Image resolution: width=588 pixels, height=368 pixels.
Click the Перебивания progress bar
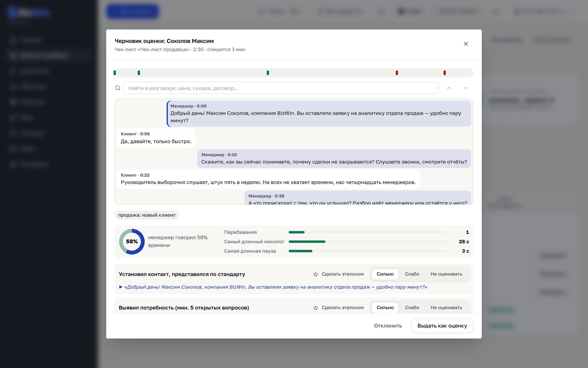(367, 232)
